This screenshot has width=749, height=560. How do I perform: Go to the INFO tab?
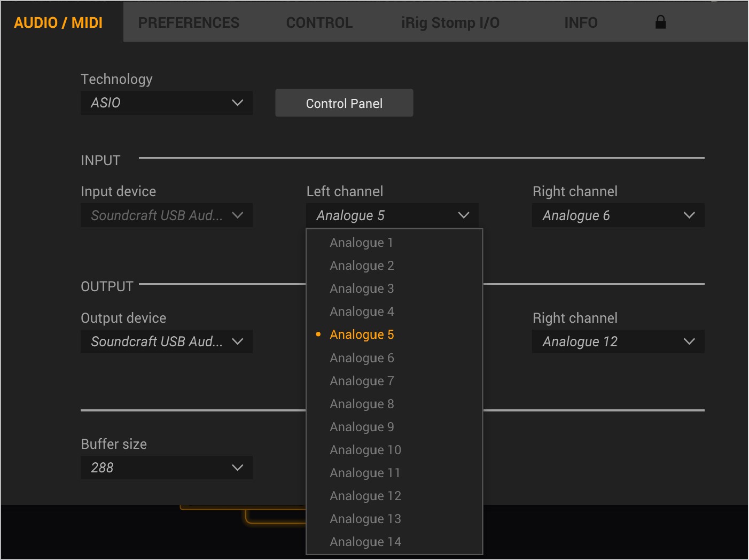[x=581, y=23]
